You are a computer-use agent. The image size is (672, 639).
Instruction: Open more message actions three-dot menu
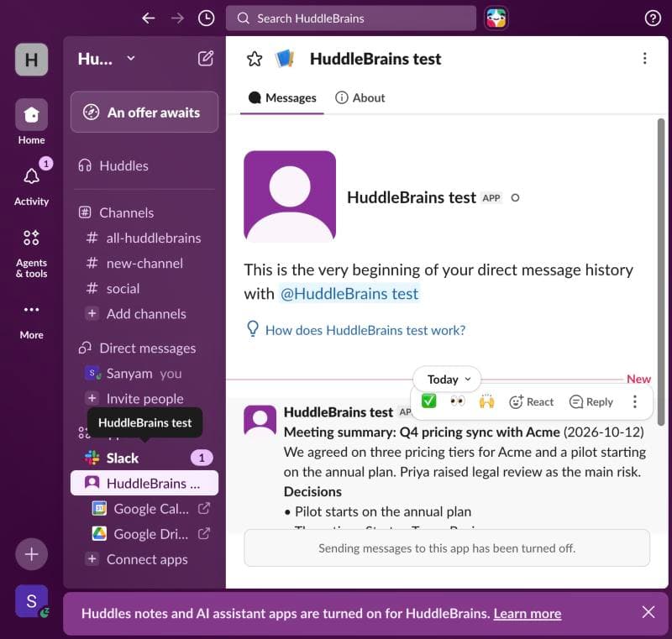[635, 401]
